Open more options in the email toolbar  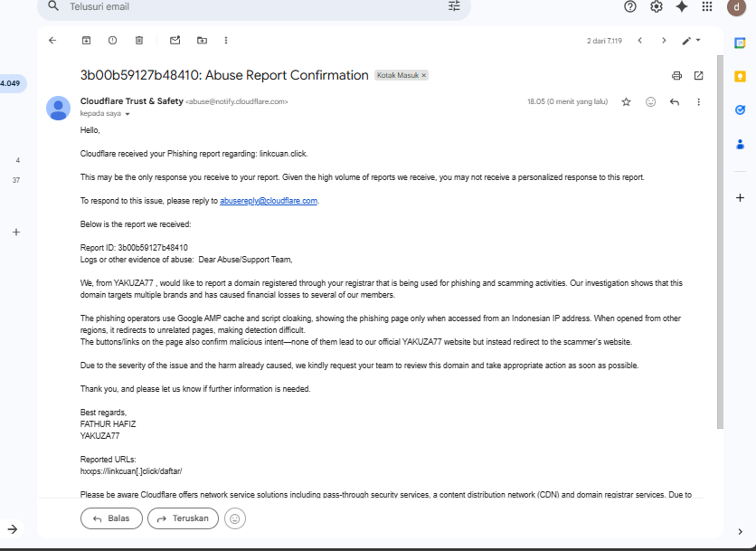click(x=226, y=41)
